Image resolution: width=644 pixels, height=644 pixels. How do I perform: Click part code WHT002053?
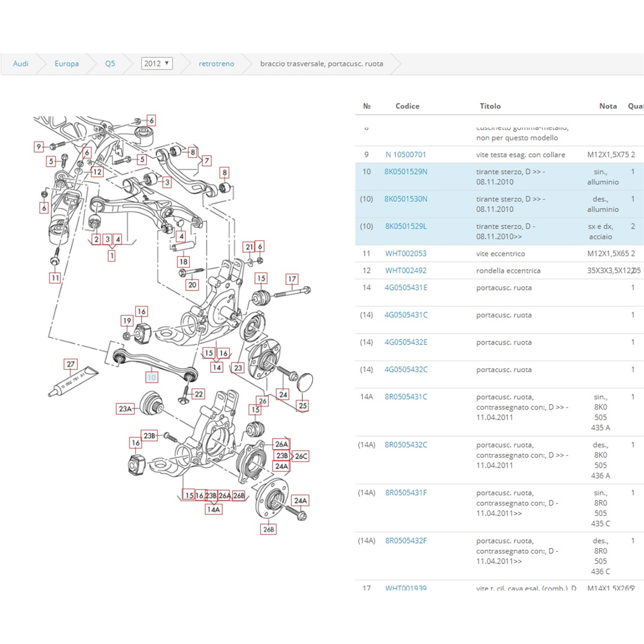(406, 254)
